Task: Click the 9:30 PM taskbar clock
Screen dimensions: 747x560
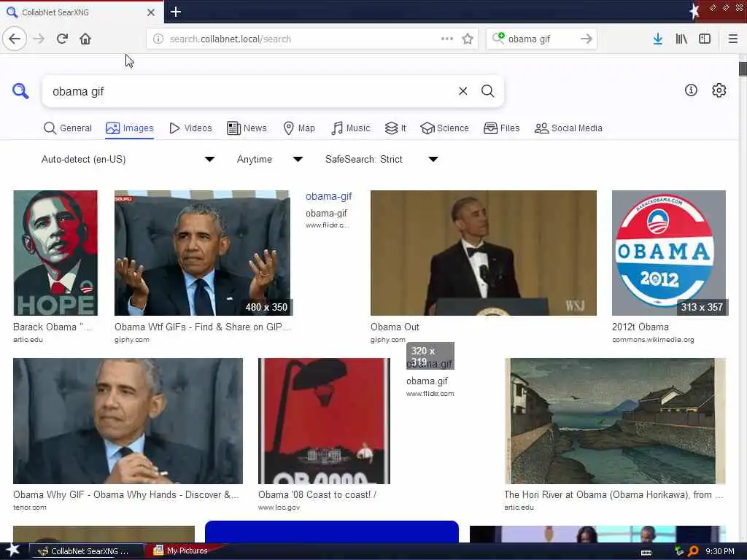Action: pos(719,551)
